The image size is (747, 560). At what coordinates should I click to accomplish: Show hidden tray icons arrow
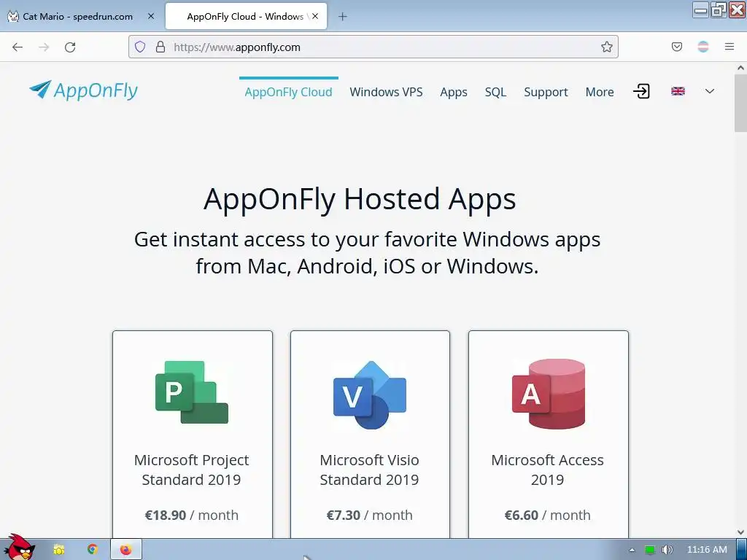(x=632, y=550)
